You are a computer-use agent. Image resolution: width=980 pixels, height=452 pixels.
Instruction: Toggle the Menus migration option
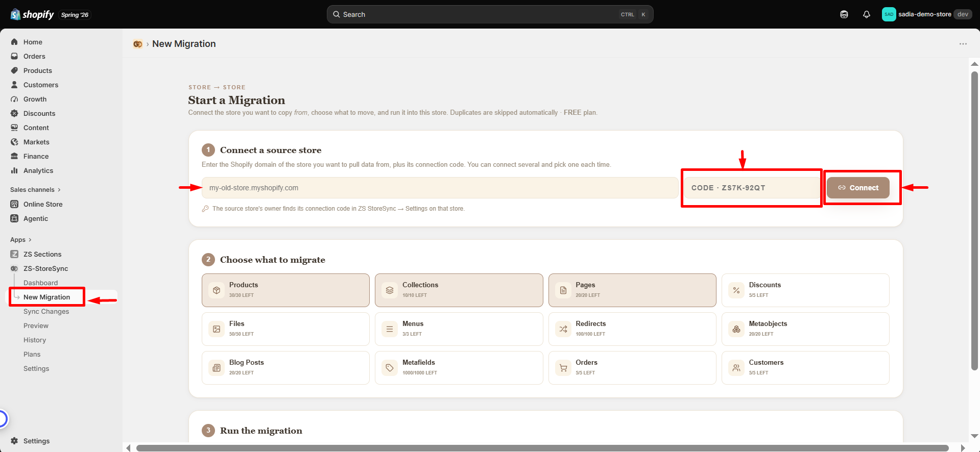(x=459, y=329)
